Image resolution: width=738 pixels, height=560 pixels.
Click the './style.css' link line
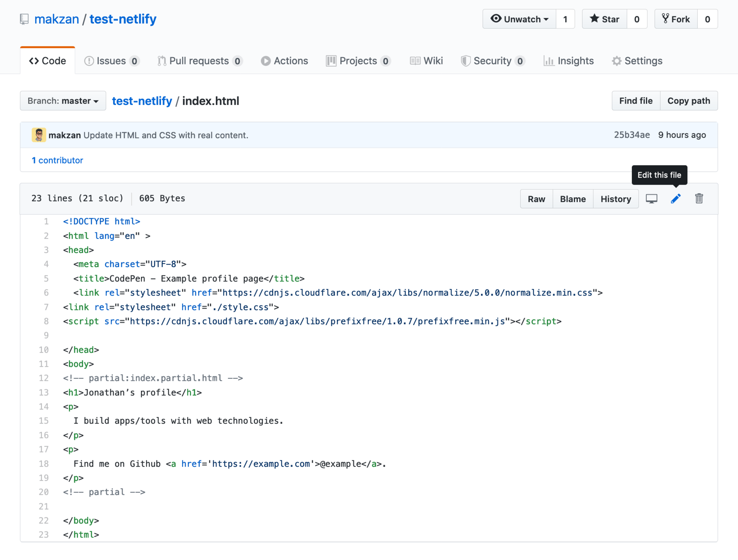[x=171, y=307]
